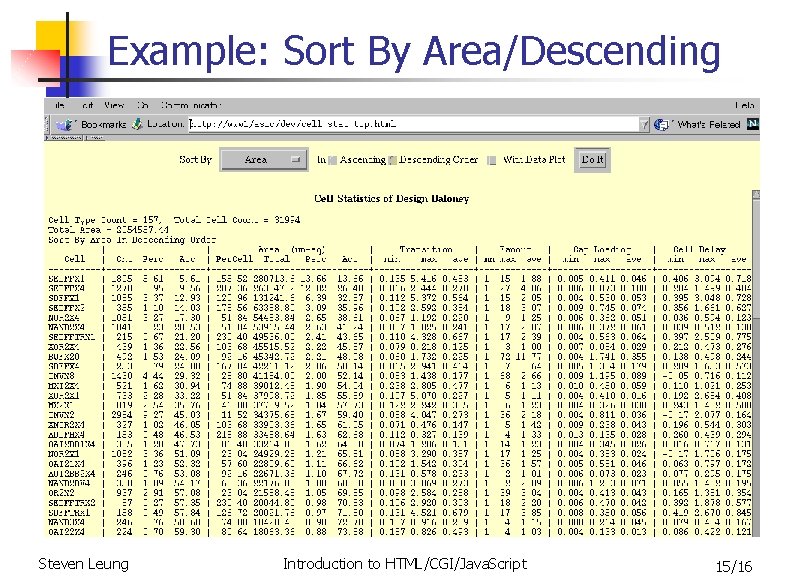
Task: Click the slide number 15/16
Action: click(734, 566)
